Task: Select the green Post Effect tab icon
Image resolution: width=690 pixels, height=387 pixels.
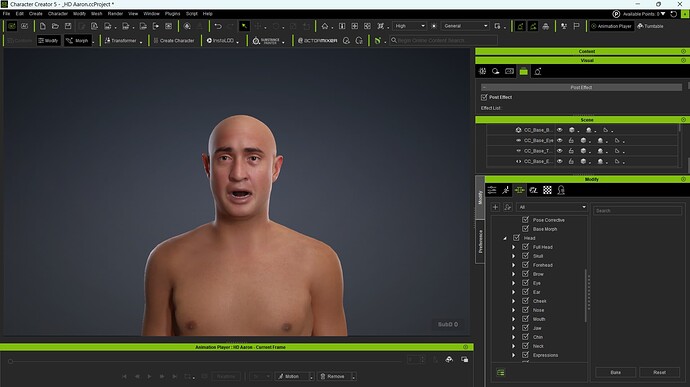Action: tap(523, 71)
